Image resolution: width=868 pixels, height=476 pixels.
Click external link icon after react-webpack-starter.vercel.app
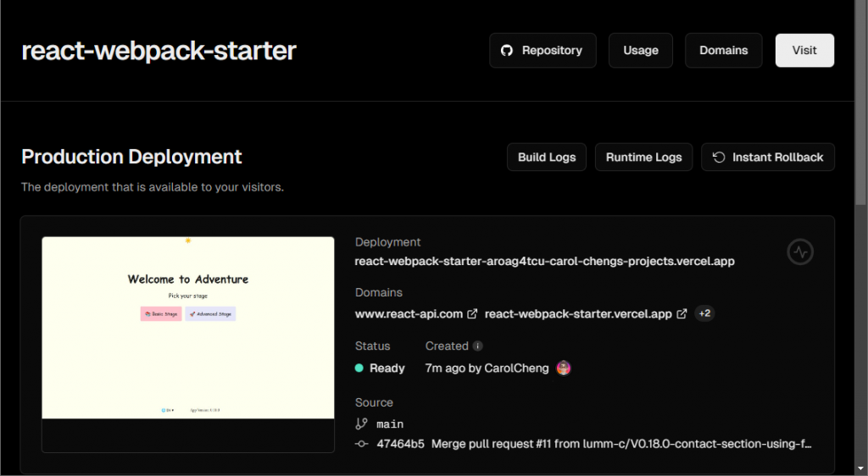682,313
